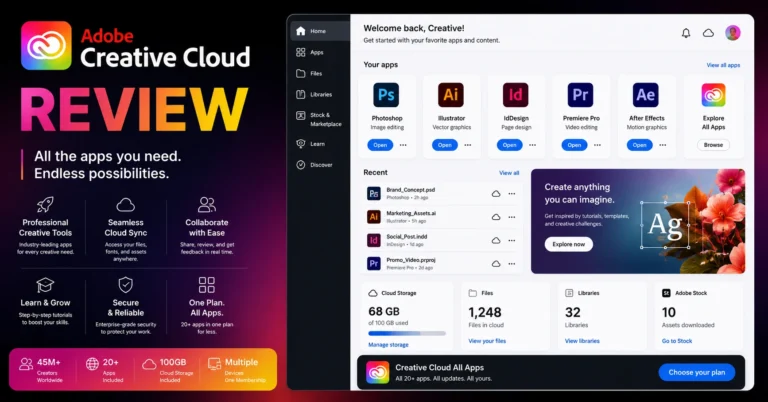
Task: Click the cloud storage usage progress bar
Action: point(407,333)
